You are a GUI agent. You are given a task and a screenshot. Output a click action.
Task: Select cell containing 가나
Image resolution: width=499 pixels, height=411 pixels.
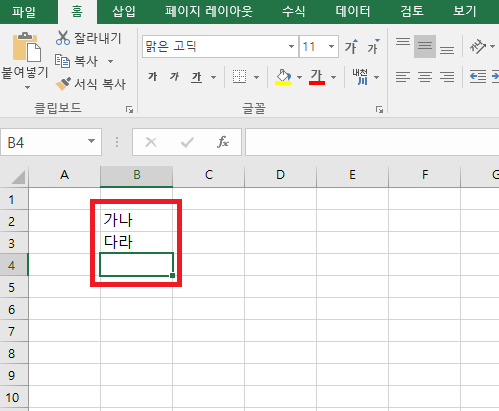(137, 221)
